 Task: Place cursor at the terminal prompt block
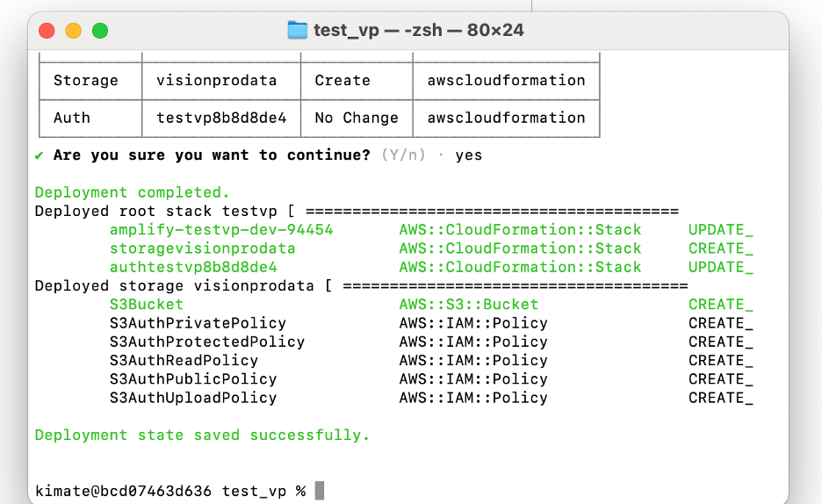tap(320, 491)
